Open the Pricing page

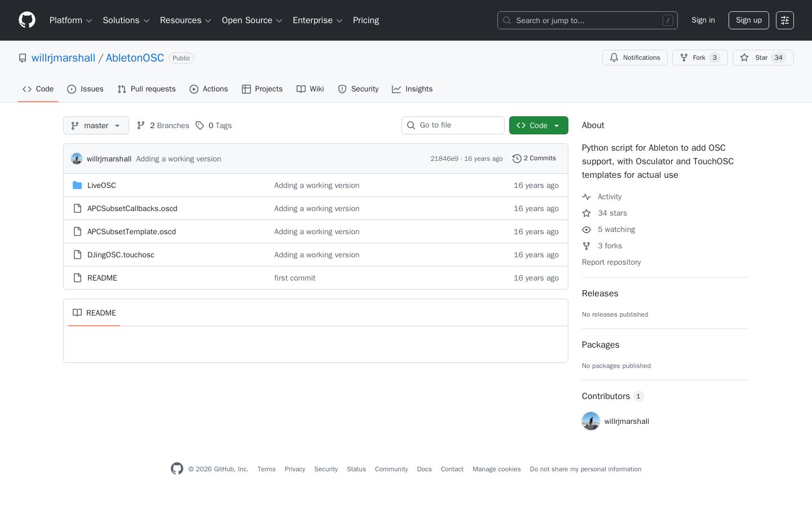click(x=366, y=20)
